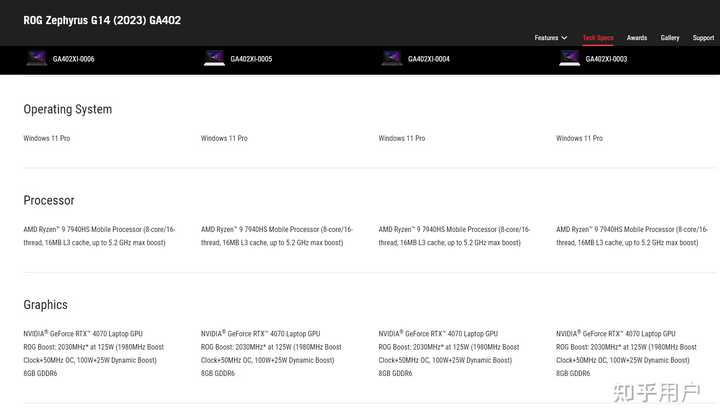
Task: Select the GA402XI-0006 model name
Action: pyautogui.click(x=73, y=59)
